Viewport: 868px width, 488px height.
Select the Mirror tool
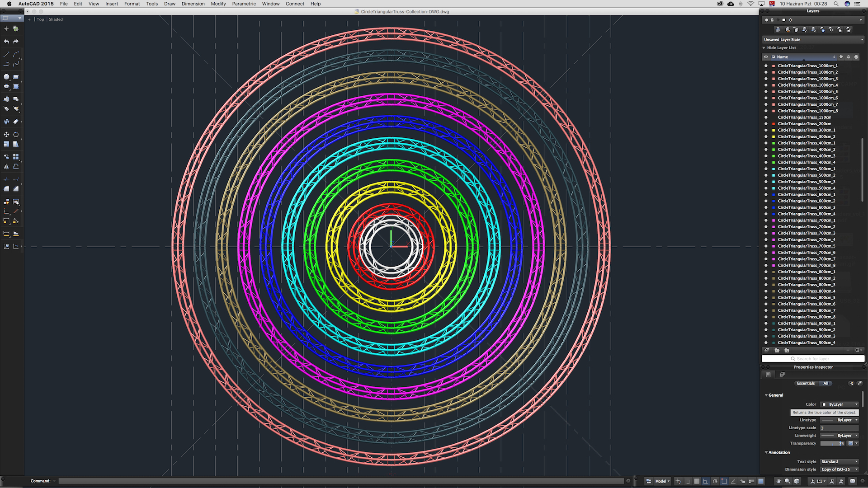coord(6,167)
